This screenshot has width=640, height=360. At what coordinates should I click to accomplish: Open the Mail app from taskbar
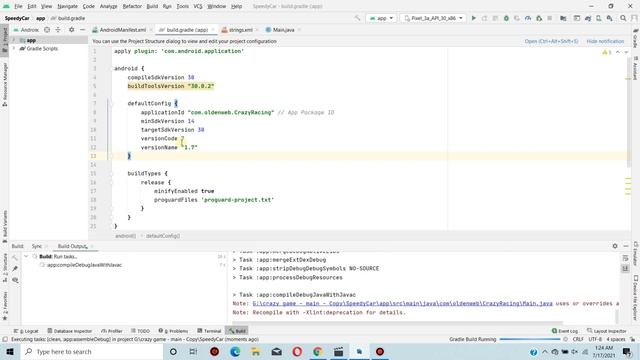(276, 351)
